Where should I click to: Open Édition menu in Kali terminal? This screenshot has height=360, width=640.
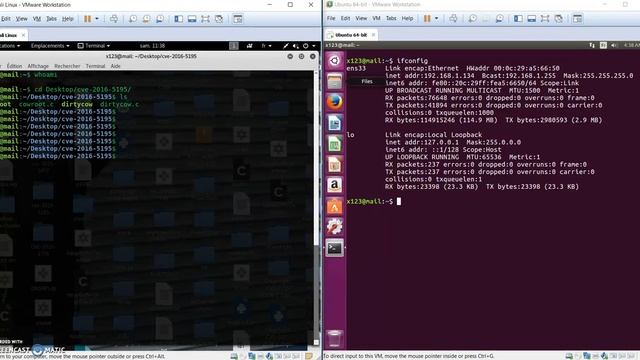(x=14, y=66)
